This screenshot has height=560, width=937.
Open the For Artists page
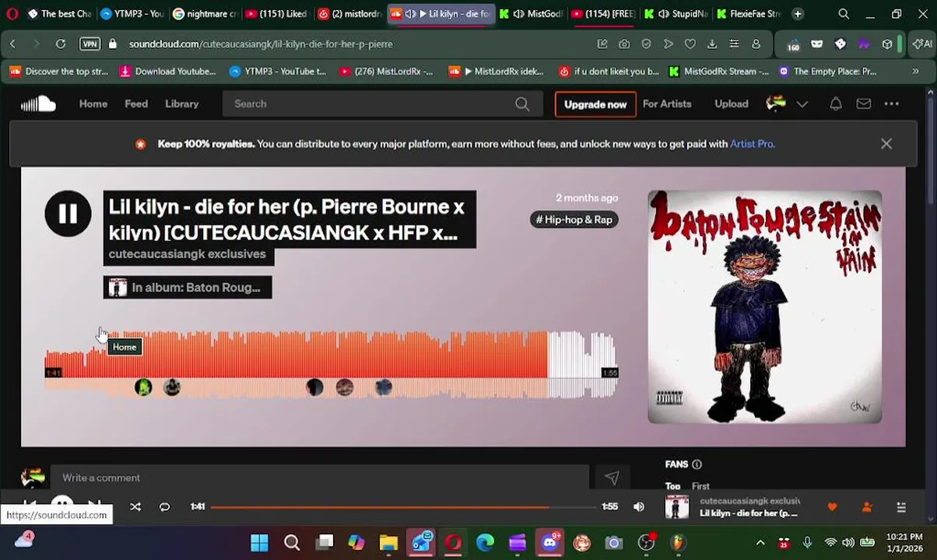tap(667, 103)
